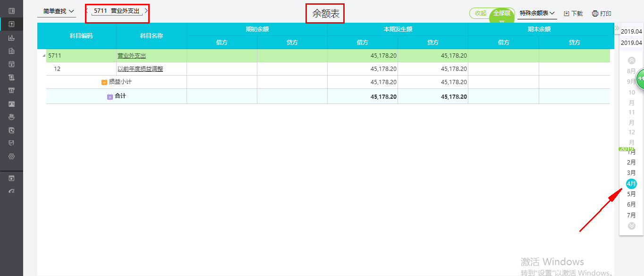Collapse the date panel with double chevron
Image resolution: width=644 pixels, height=276 pixels.
[617, 28]
